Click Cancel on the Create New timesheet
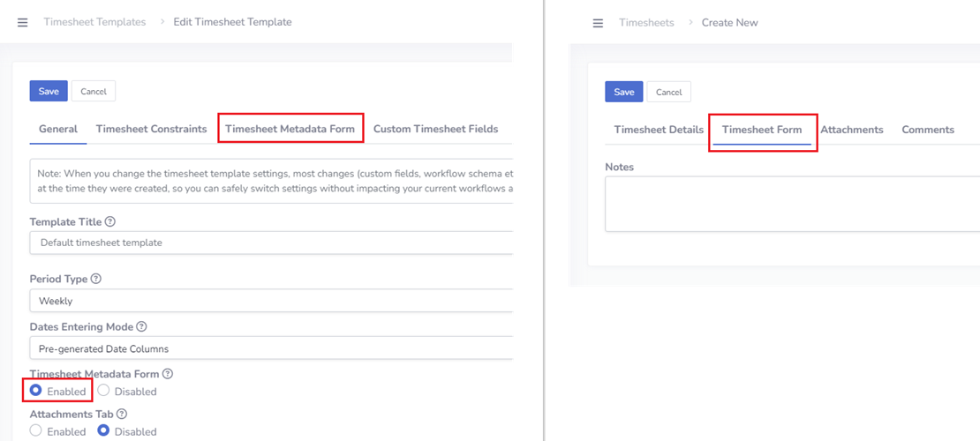This screenshot has width=980, height=441. [668, 92]
